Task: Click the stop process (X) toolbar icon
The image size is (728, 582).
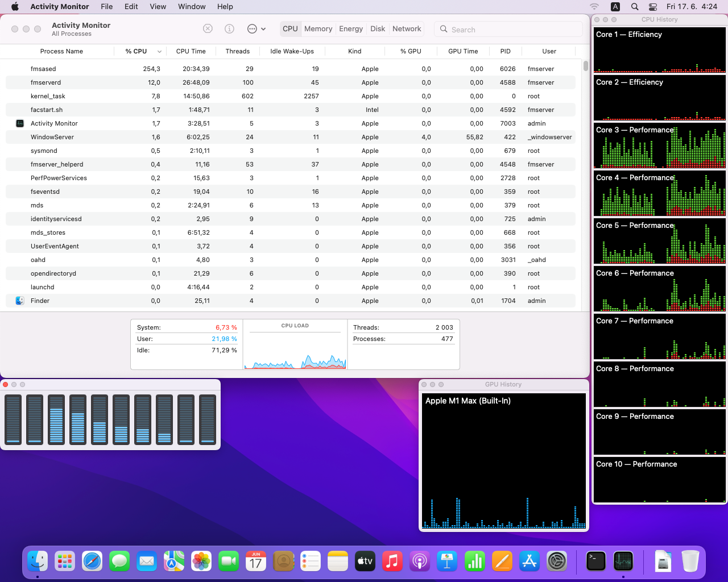Action: 208,29
